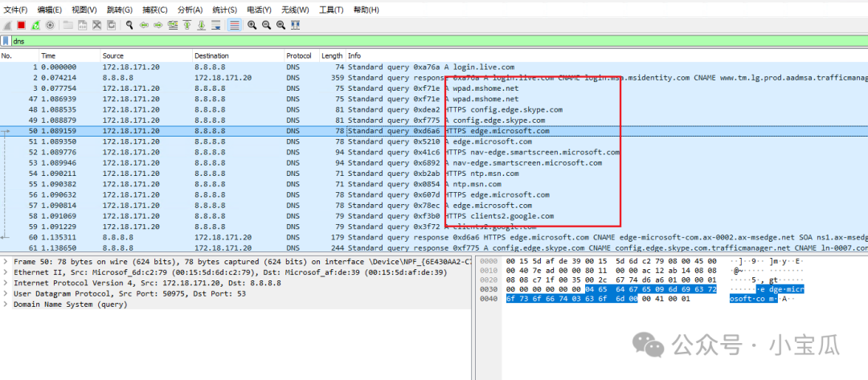Open the 统计(S) menu
The width and height of the screenshot is (868, 380).
[225, 10]
